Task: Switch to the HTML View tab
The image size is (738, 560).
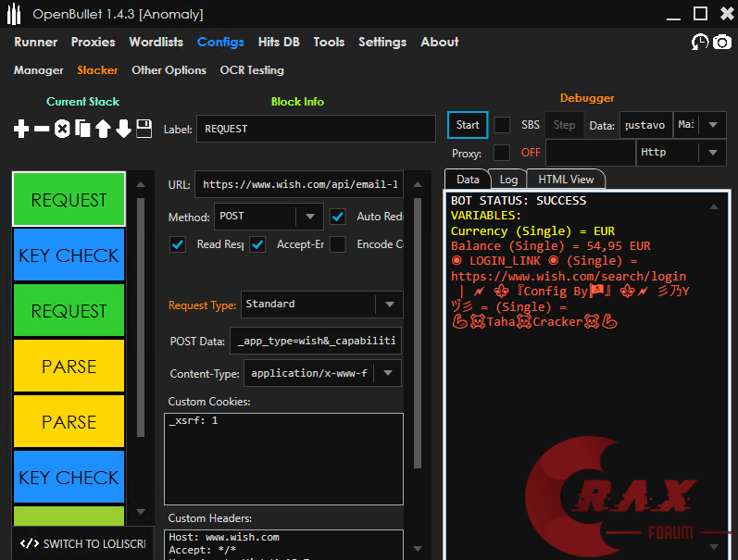Action: (566, 180)
